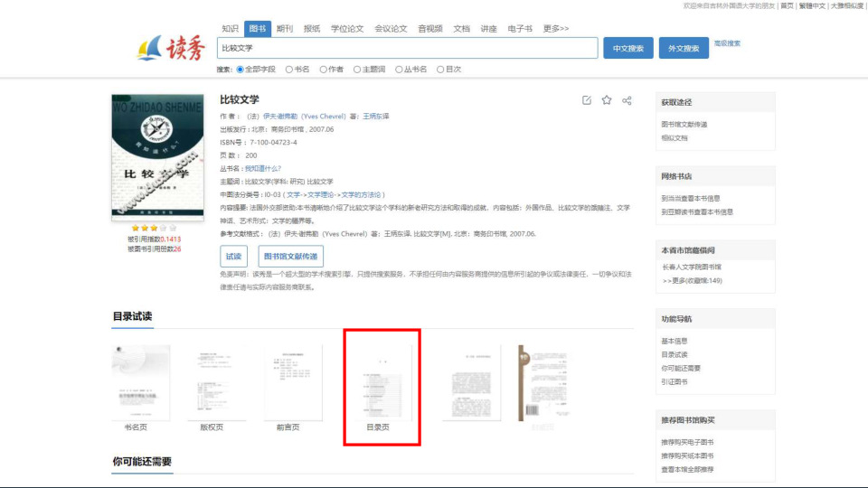
Task: Open the back cover barcode thumbnail
Action: (545, 383)
